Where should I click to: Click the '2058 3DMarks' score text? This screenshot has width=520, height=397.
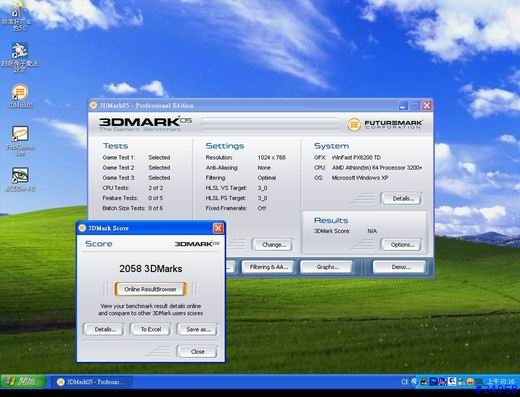click(x=151, y=269)
